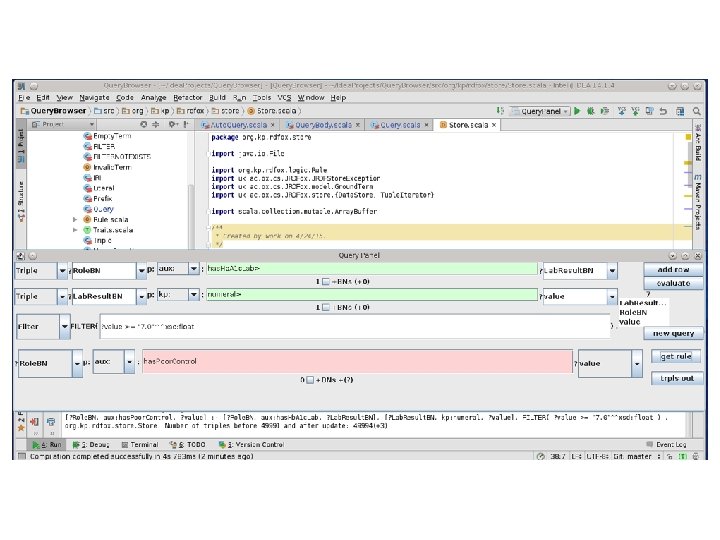Hide the Project panel using pin icon
Viewport: 720px width, 540px height.
[186, 124]
